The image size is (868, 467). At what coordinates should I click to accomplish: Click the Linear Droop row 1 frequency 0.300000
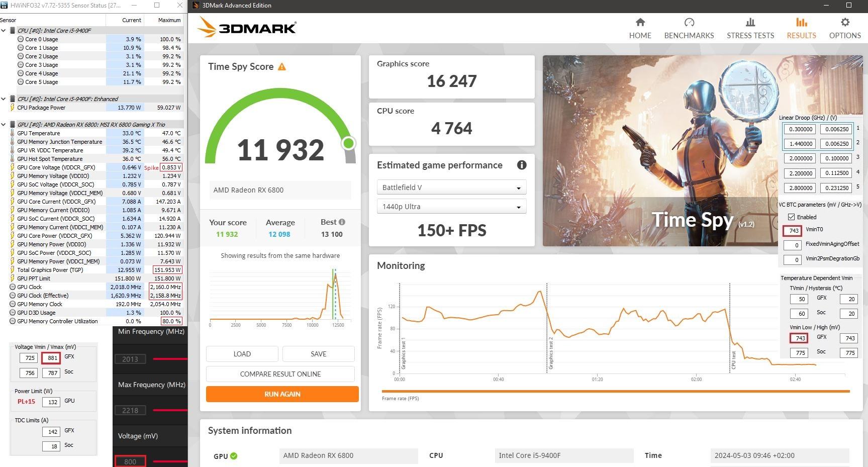click(801, 129)
